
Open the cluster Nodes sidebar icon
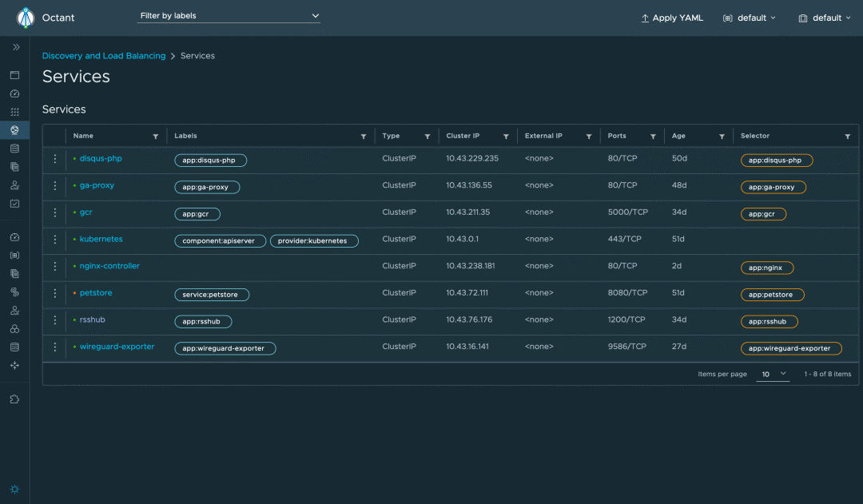pos(15,328)
